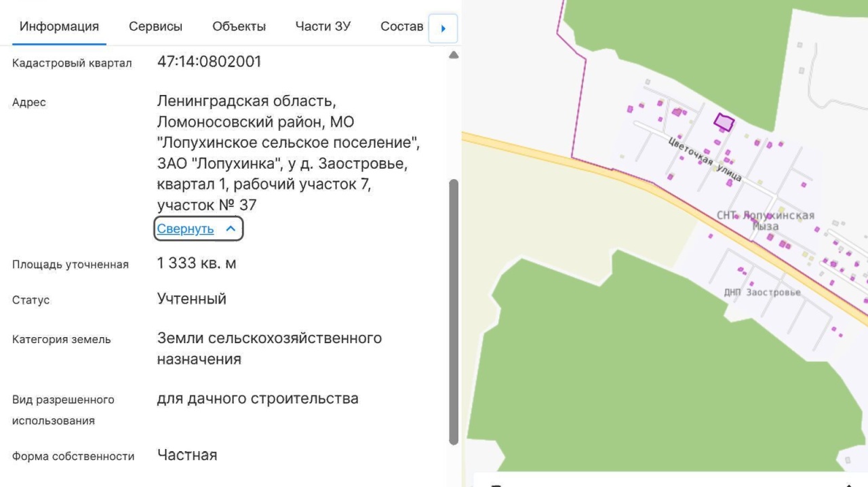Click the Свернуть link under the address
This screenshot has width=868, height=487.
(185, 229)
